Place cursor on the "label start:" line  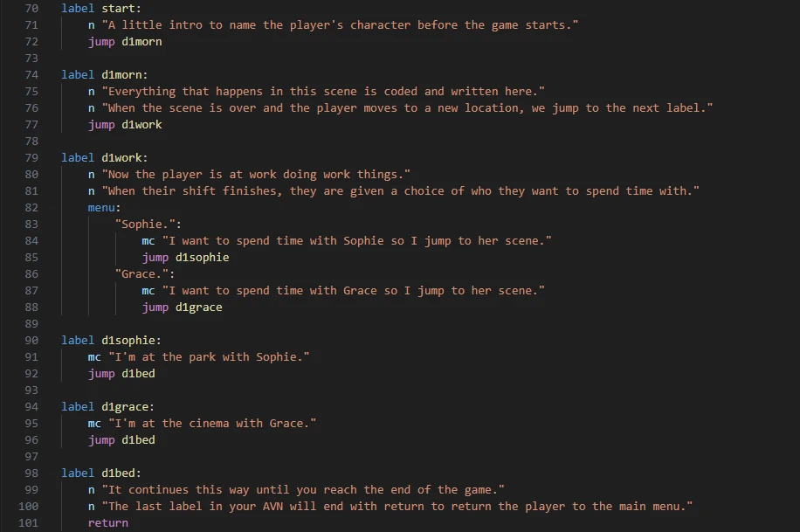coord(95,8)
